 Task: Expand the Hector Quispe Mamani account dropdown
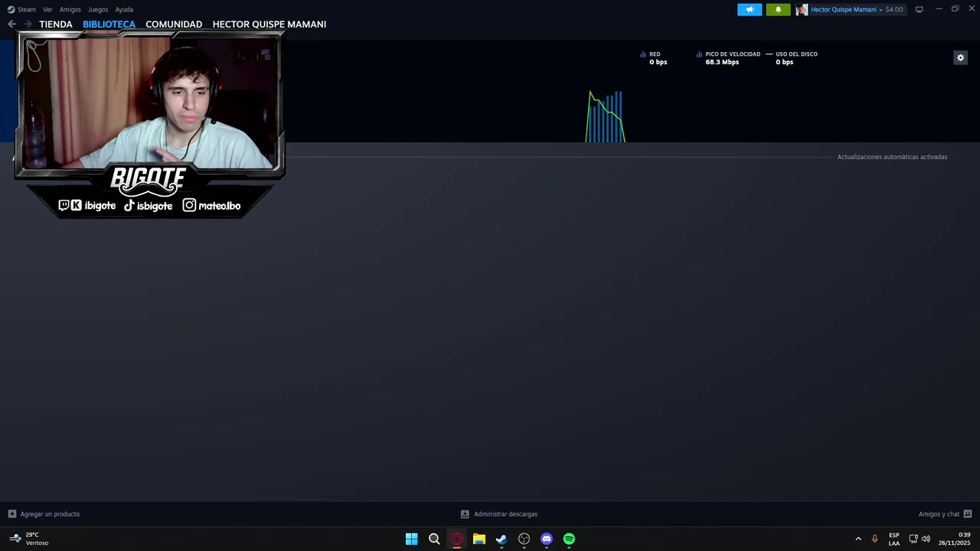tap(847, 9)
